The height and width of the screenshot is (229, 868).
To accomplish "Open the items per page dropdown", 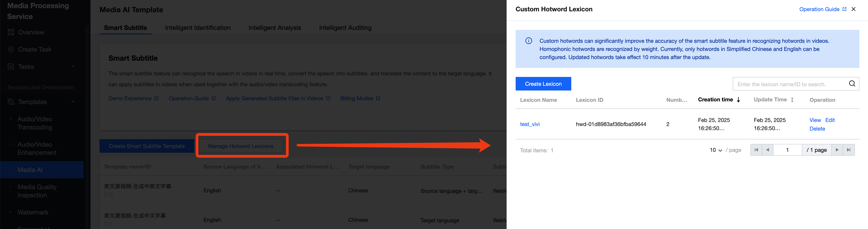I will (x=716, y=150).
